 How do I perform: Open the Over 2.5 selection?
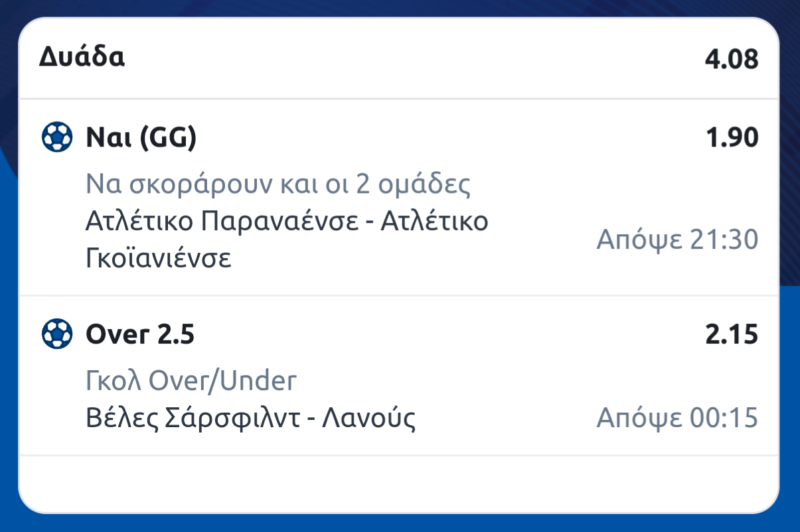click(x=141, y=334)
